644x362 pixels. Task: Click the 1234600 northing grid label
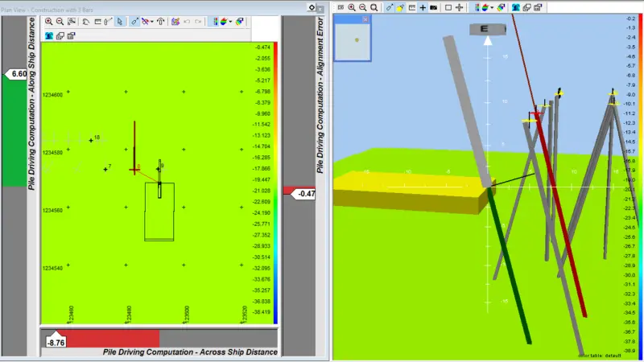tap(52, 95)
